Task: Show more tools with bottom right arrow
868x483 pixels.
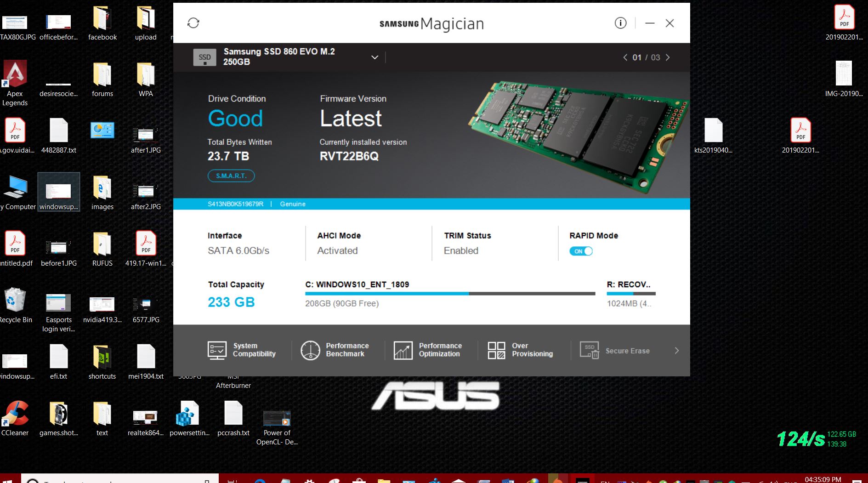Action: 676,351
